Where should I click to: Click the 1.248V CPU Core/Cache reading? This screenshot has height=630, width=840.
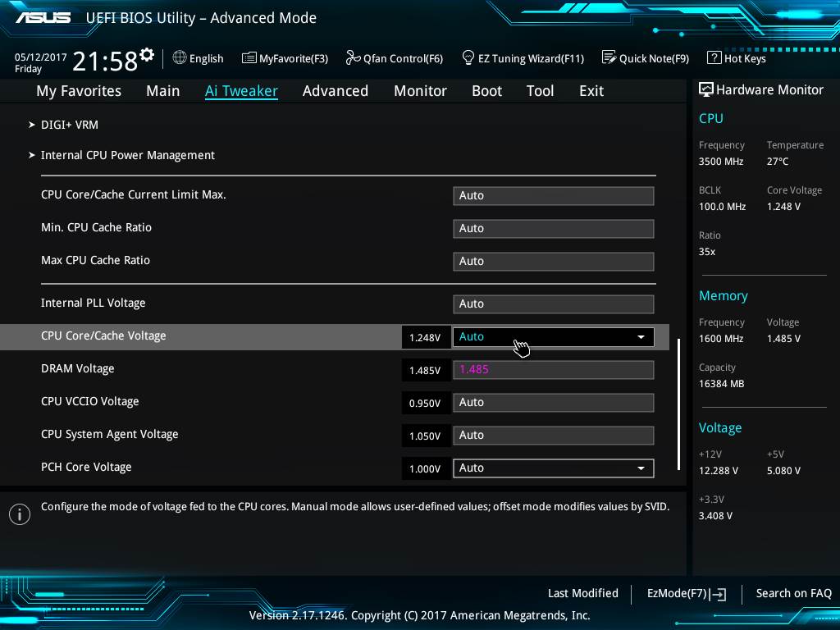426,337
